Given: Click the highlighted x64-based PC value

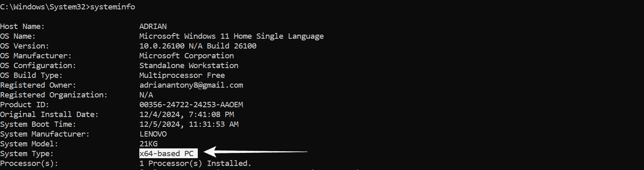Looking at the screenshot, I should [168, 153].
